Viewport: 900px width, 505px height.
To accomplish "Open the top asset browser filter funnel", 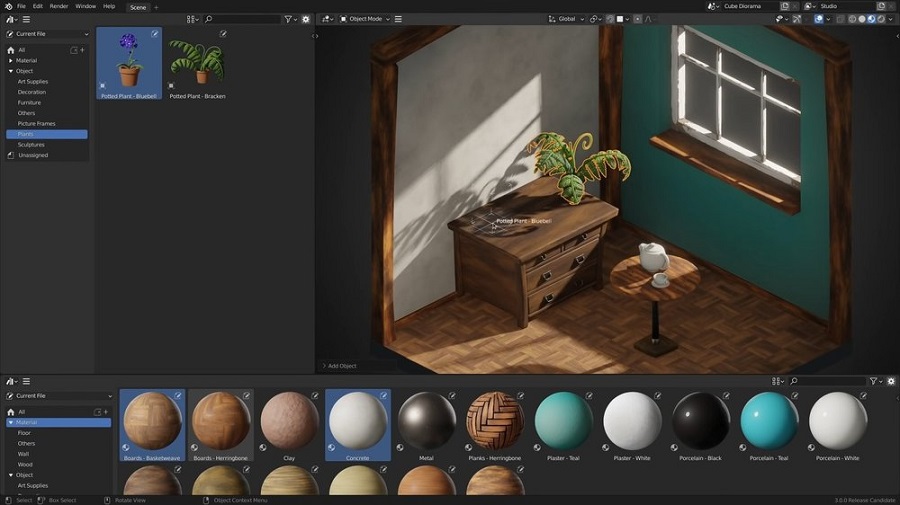I will pos(288,19).
